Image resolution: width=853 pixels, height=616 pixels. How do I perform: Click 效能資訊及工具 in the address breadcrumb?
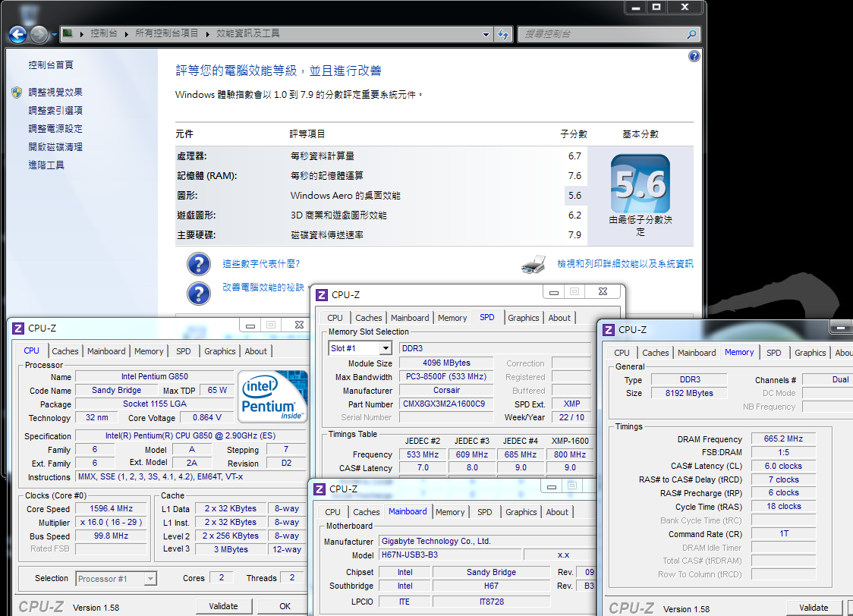tap(248, 33)
